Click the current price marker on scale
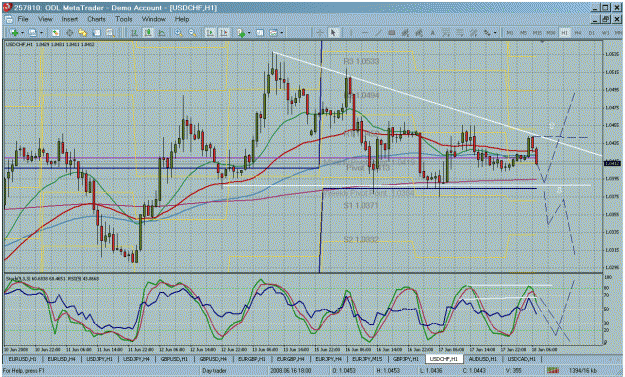 [612, 163]
